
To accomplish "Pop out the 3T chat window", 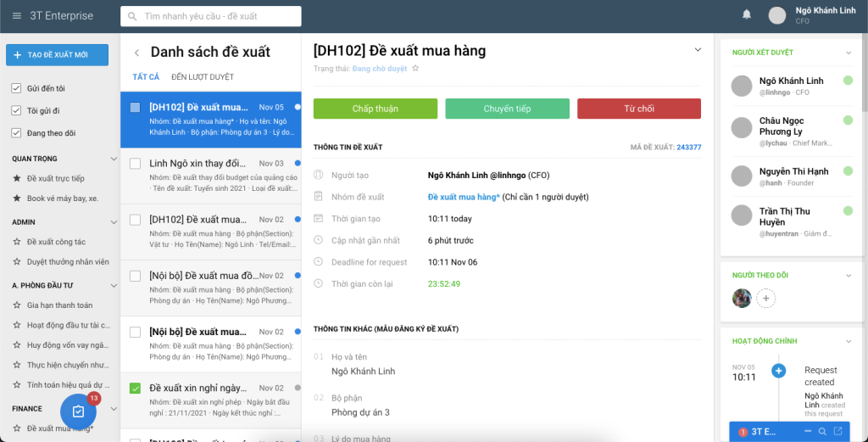I will coord(838,432).
